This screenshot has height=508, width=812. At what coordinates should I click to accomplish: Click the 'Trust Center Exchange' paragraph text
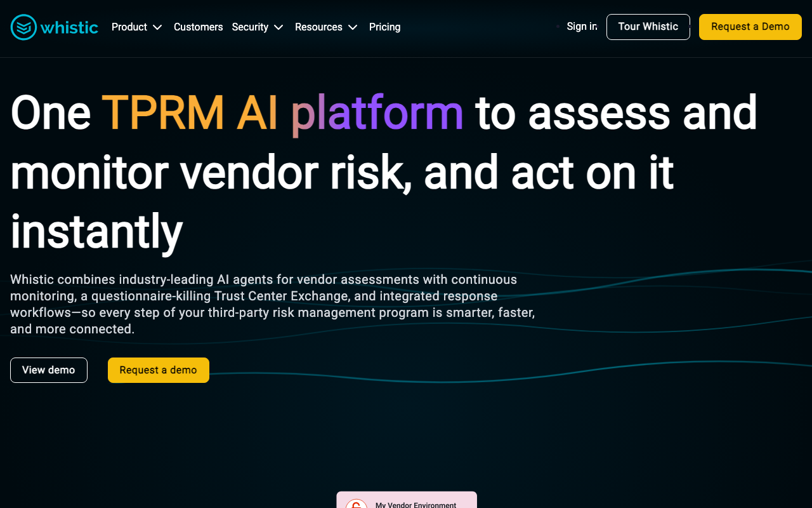pos(281,296)
